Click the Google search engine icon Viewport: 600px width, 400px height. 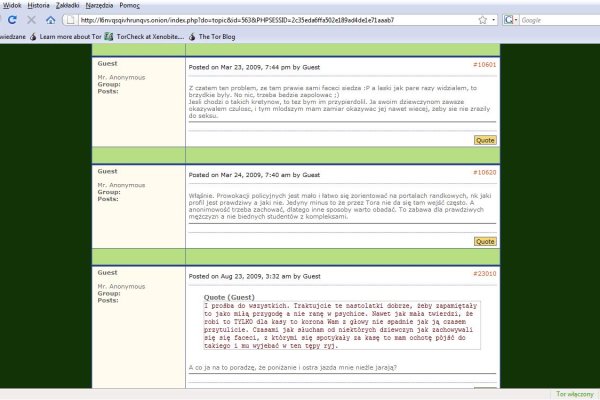click(508, 19)
